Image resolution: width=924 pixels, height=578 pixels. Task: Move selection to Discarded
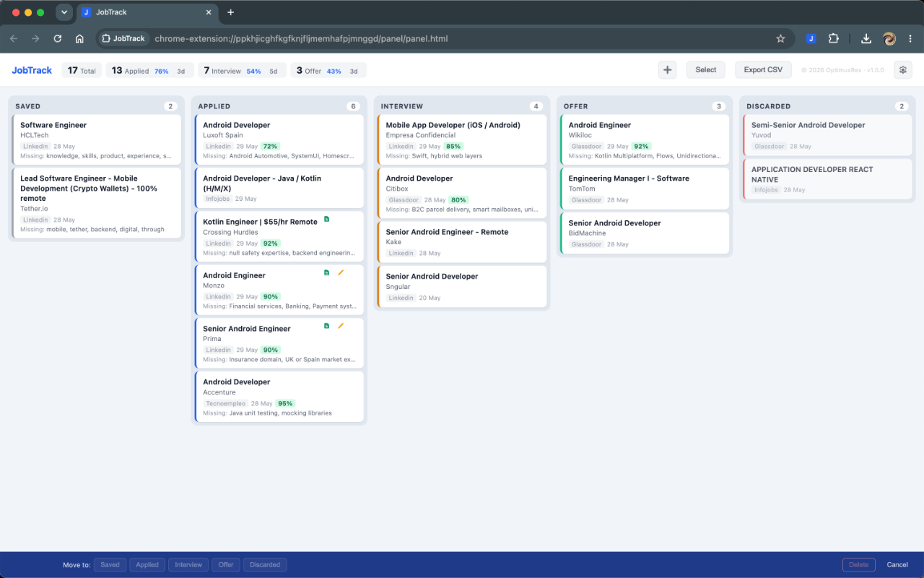point(265,565)
